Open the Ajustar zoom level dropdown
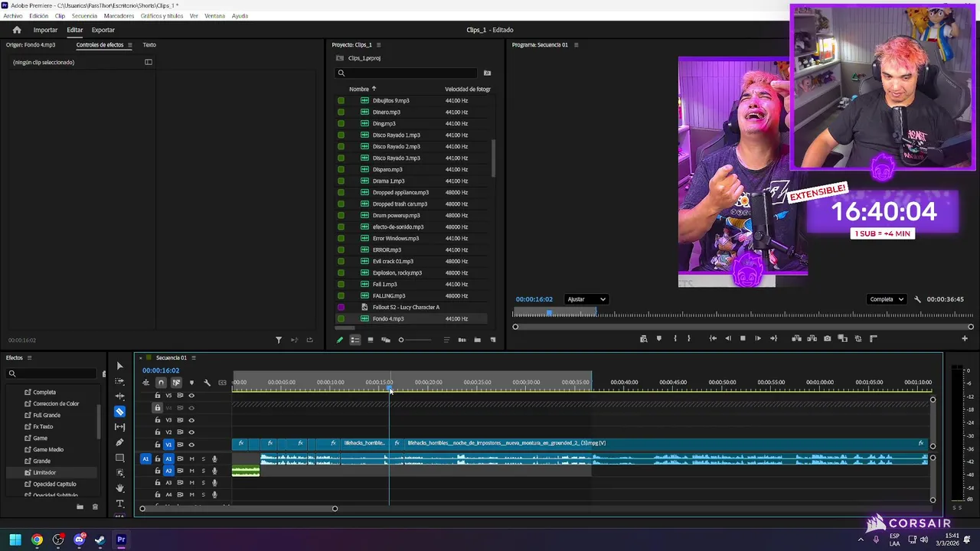 click(x=586, y=299)
